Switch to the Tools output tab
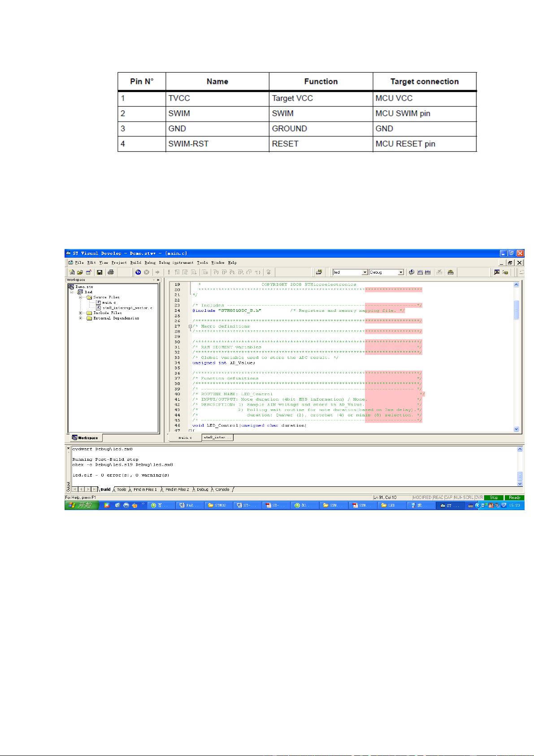The image size is (534, 756). coord(122,489)
